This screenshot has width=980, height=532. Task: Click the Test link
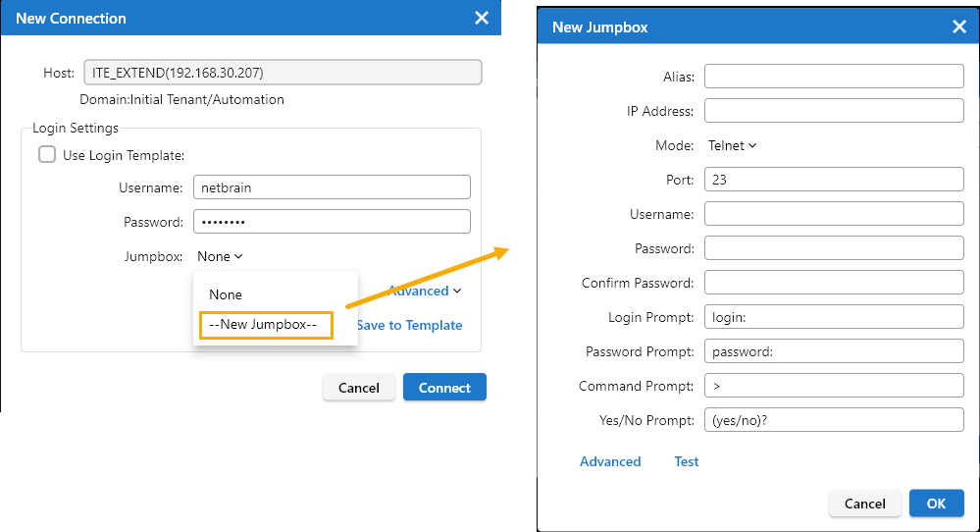pyautogui.click(x=687, y=461)
